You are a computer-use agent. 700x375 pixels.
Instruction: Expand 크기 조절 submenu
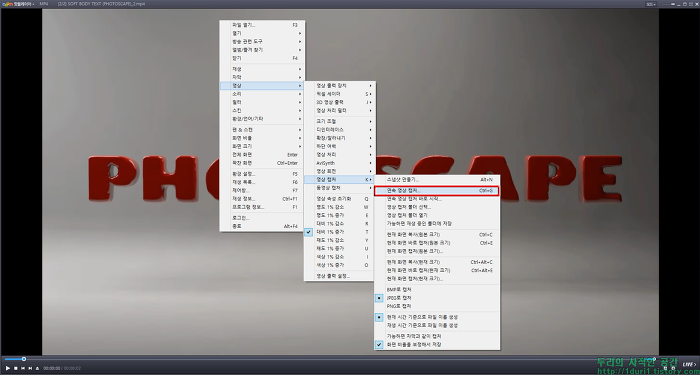coord(339,121)
